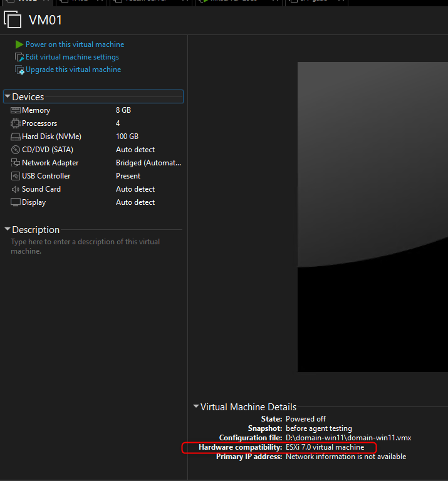Select the Sound Card label
Viewport: 448px width, 481px height.
[x=41, y=189]
